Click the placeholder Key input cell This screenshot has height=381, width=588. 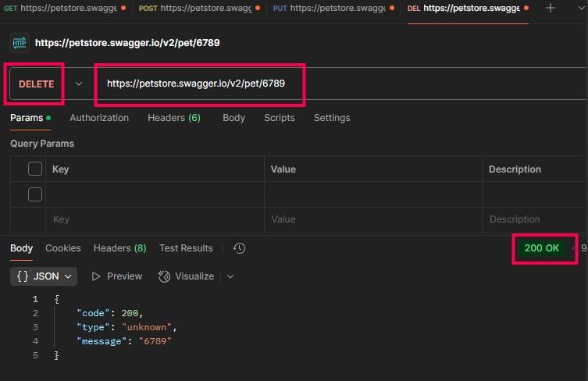pos(155,219)
